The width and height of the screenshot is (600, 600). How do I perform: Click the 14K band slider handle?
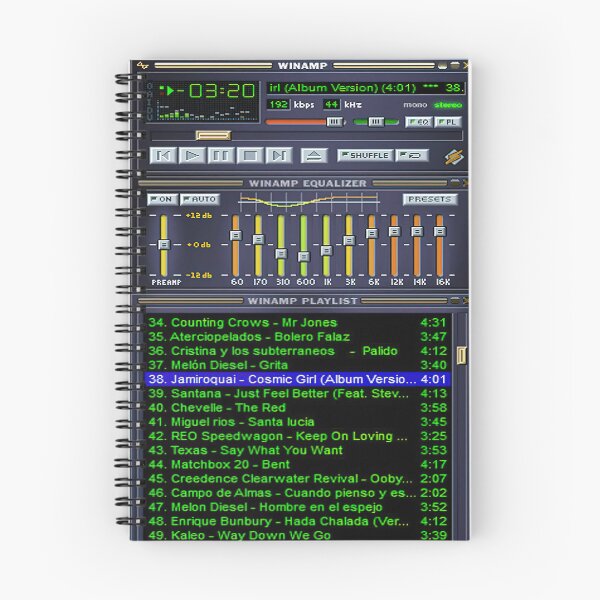point(417,232)
